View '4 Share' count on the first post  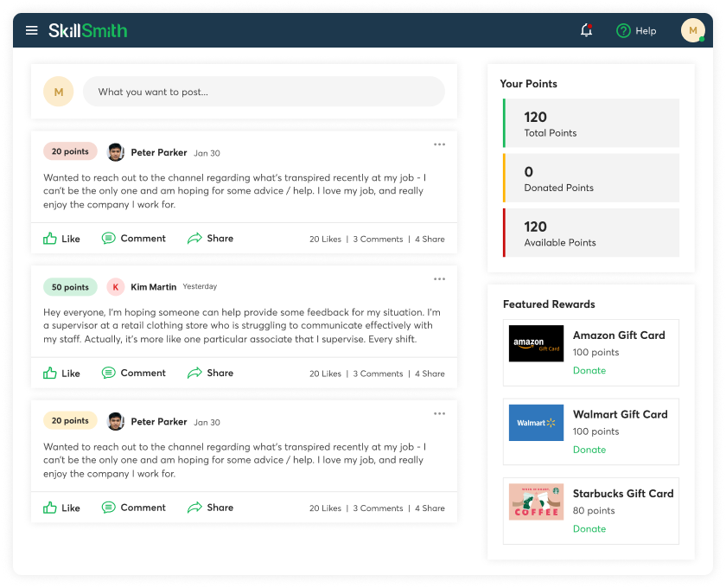point(430,240)
